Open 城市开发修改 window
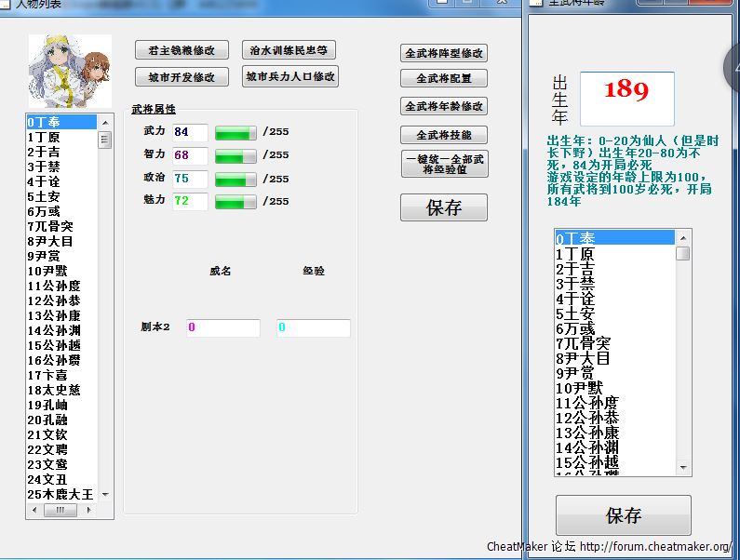 click(182, 77)
